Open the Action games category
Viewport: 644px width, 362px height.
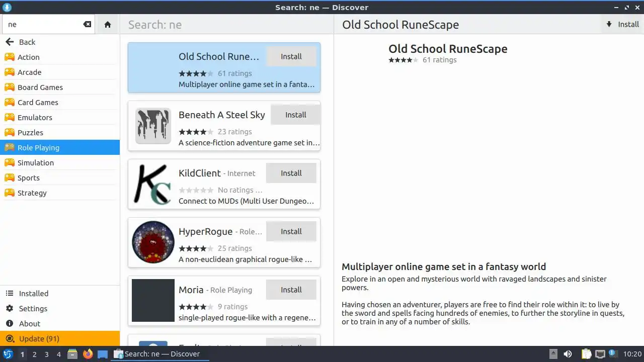click(x=60, y=57)
